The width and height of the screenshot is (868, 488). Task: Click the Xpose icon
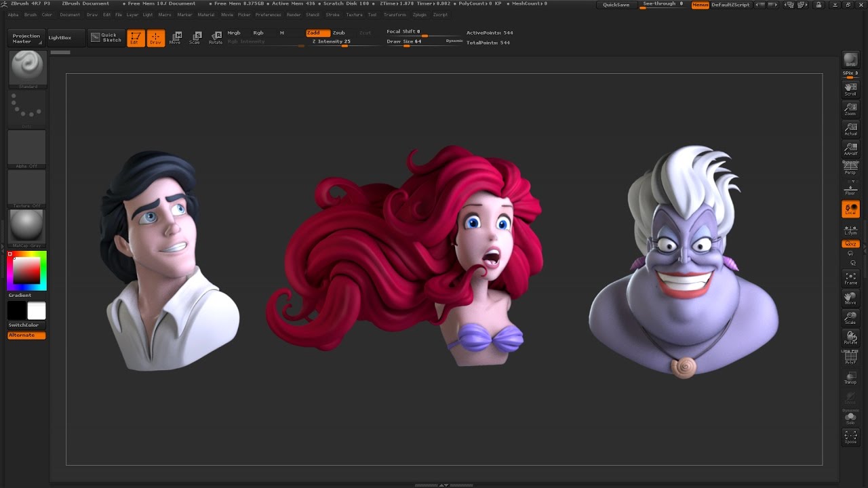click(x=850, y=437)
